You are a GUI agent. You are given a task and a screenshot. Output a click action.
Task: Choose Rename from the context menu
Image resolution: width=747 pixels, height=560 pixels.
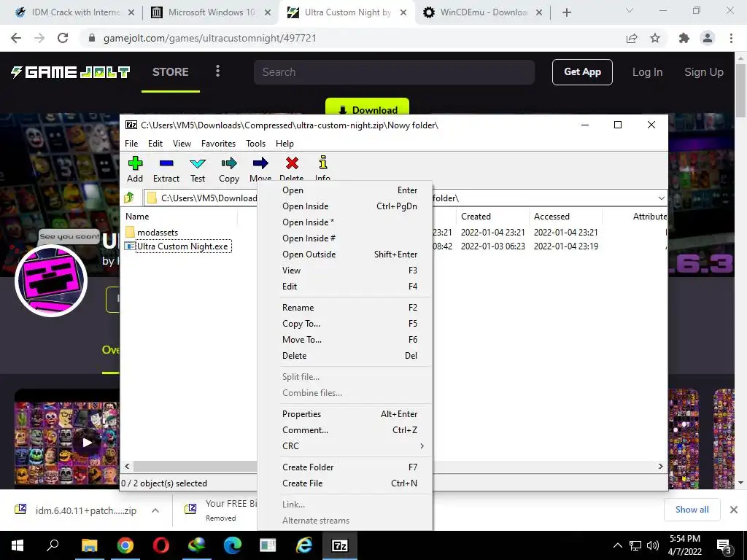[344, 308]
